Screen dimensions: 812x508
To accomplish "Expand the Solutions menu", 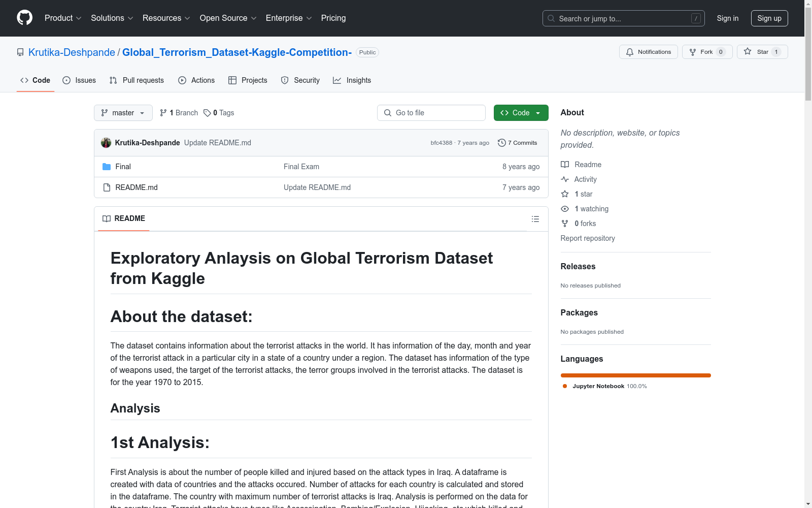I will (112, 18).
